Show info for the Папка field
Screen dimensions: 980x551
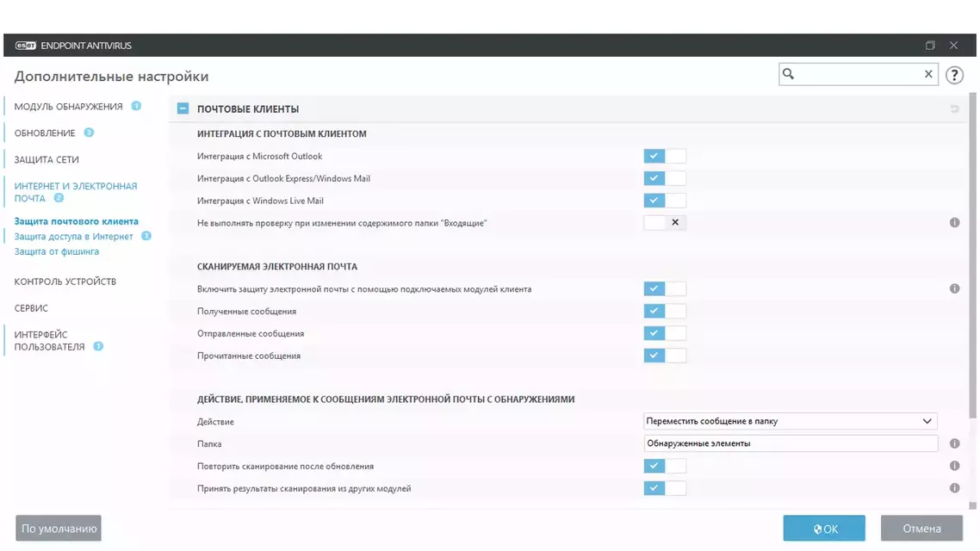tap(954, 443)
